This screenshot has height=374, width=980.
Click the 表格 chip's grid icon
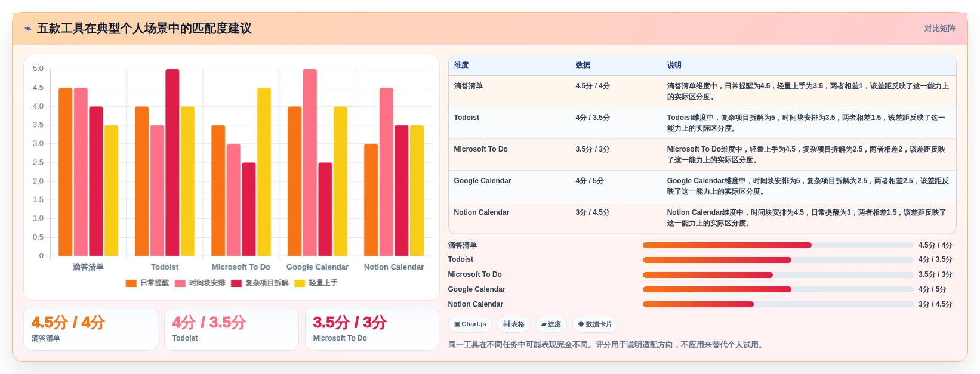click(x=506, y=324)
